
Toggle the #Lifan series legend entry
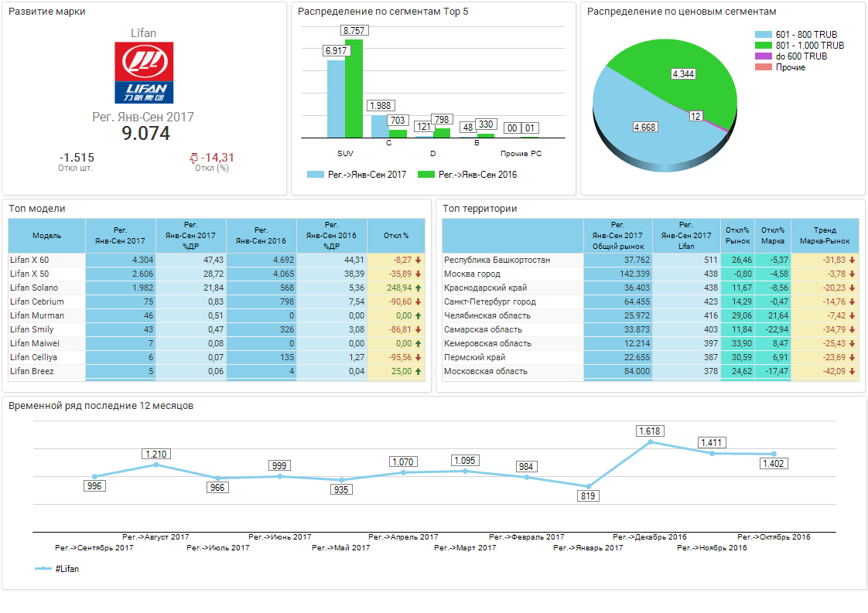pyautogui.click(x=57, y=569)
